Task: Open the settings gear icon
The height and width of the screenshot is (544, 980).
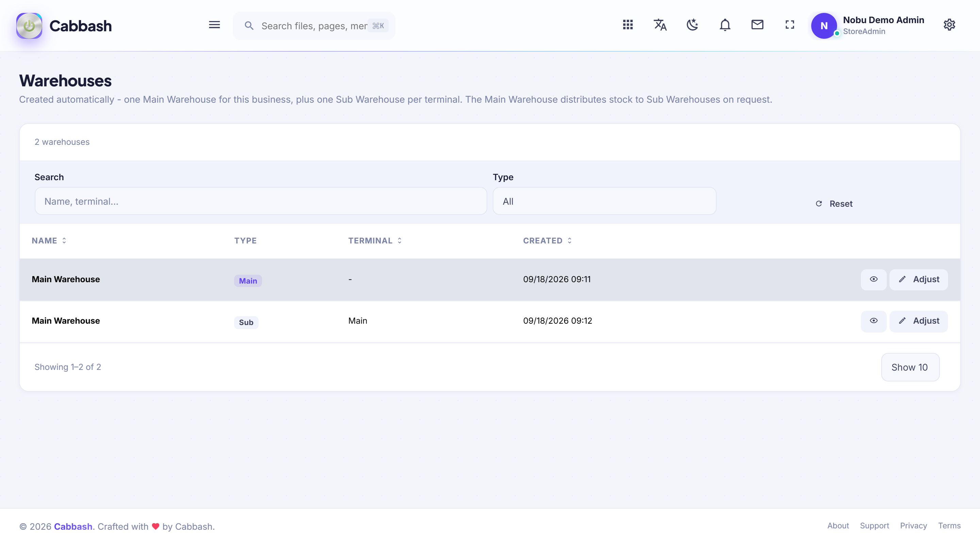Action: pos(950,25)
